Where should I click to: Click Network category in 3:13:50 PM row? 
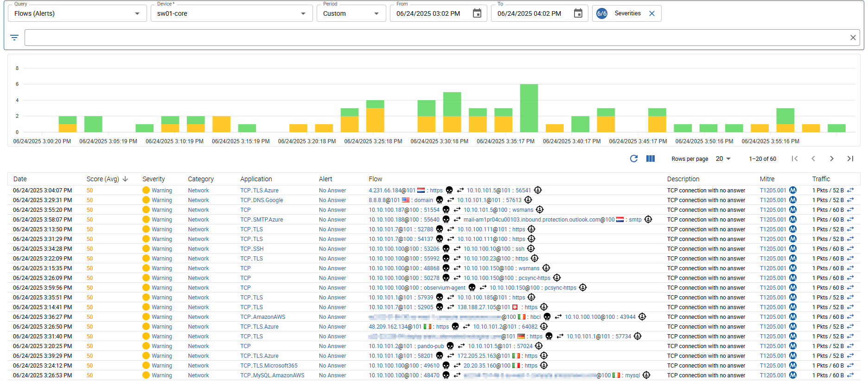pyautogui.click(x=198, y=229)
